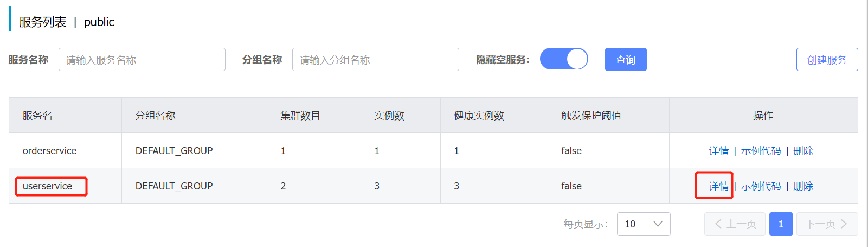Click 删除 for userservice

(803, 186)
